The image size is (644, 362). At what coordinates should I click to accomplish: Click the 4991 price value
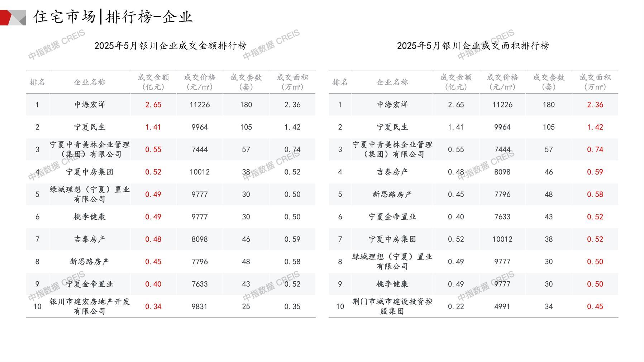(502, 306)
